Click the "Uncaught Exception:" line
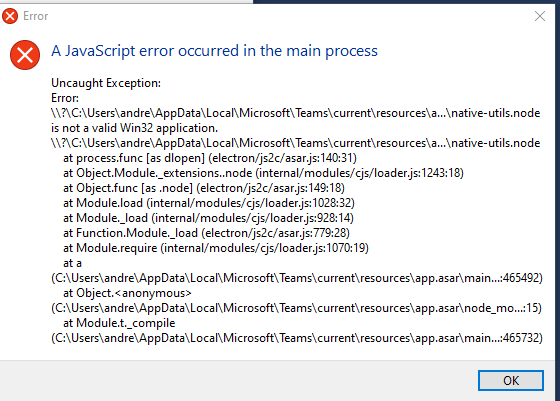Screen dimensions: 560x401 106,83
